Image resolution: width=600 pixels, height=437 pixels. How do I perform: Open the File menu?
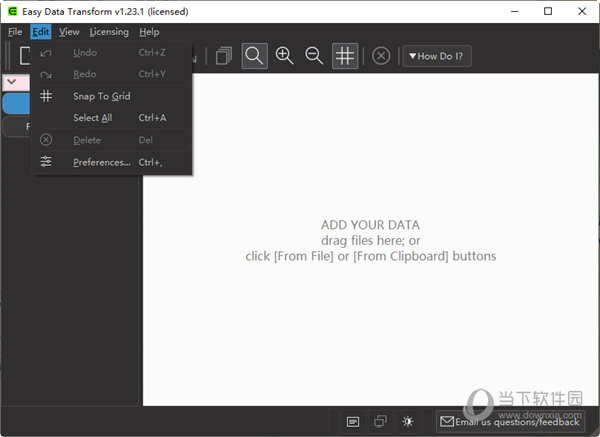(15, 32)
